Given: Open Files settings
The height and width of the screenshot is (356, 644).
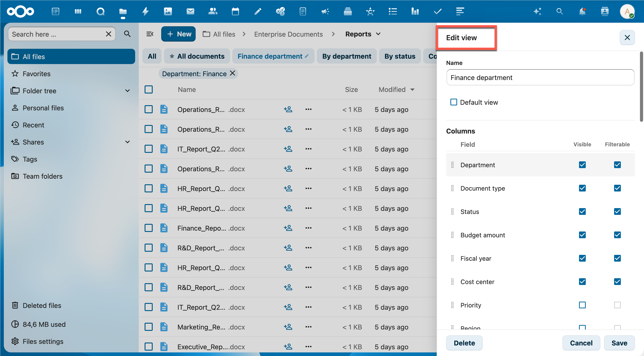Looking at the screenshot, I should [x=71, y=341].
